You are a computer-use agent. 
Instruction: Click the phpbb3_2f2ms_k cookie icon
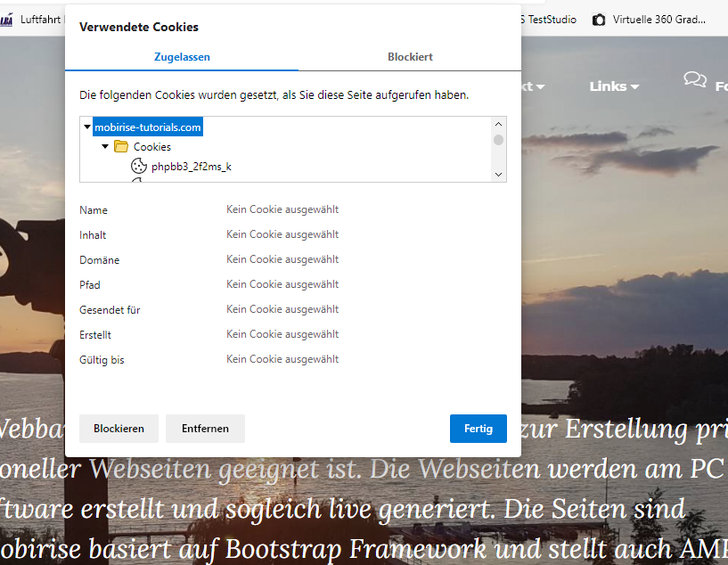(x=138, y=166)
